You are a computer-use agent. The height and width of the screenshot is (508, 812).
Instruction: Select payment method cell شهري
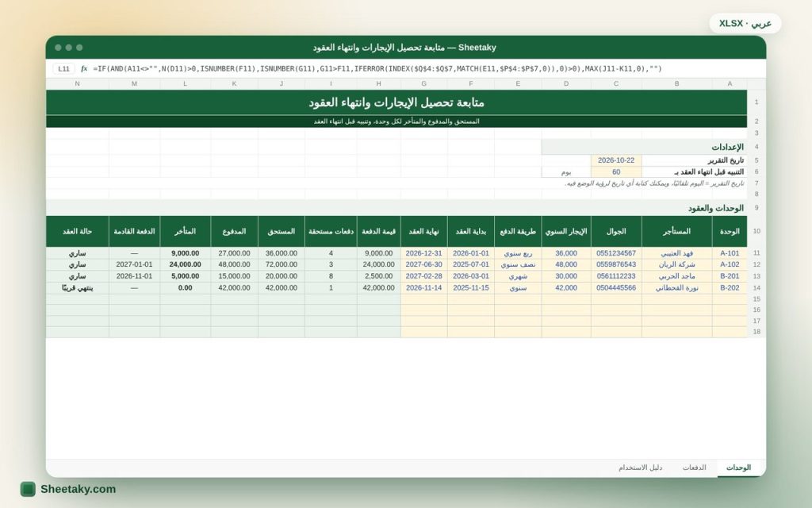(518, 276)
